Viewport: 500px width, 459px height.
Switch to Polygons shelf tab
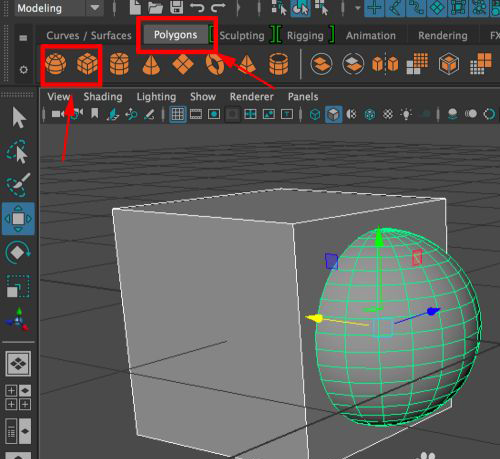(x=176, y=35)
